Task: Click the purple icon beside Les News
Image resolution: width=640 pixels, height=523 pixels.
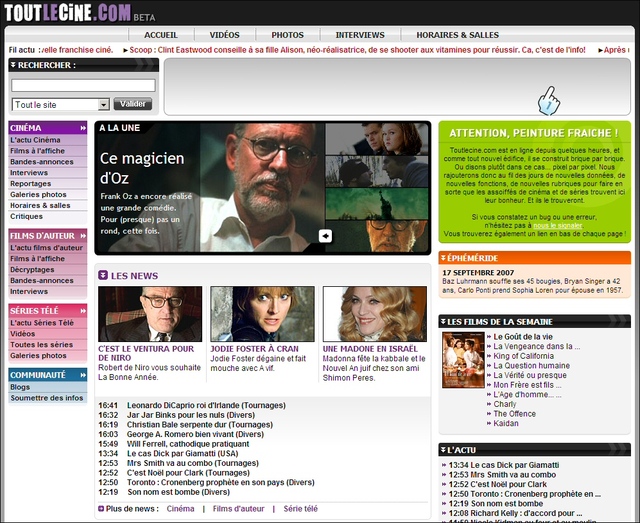Action: [103, 275]
